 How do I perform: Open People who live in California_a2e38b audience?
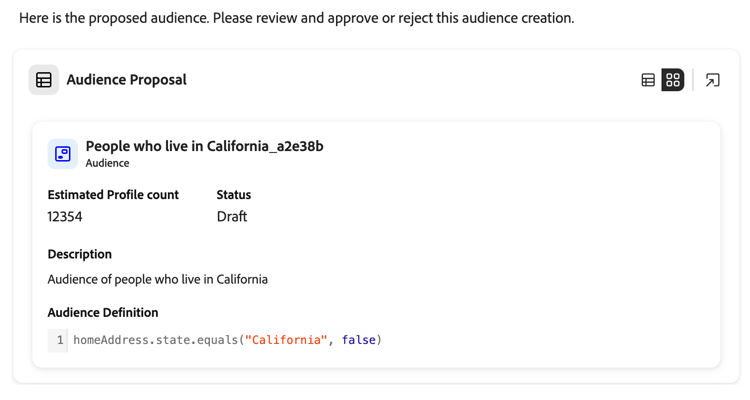(x=204, y=146)
